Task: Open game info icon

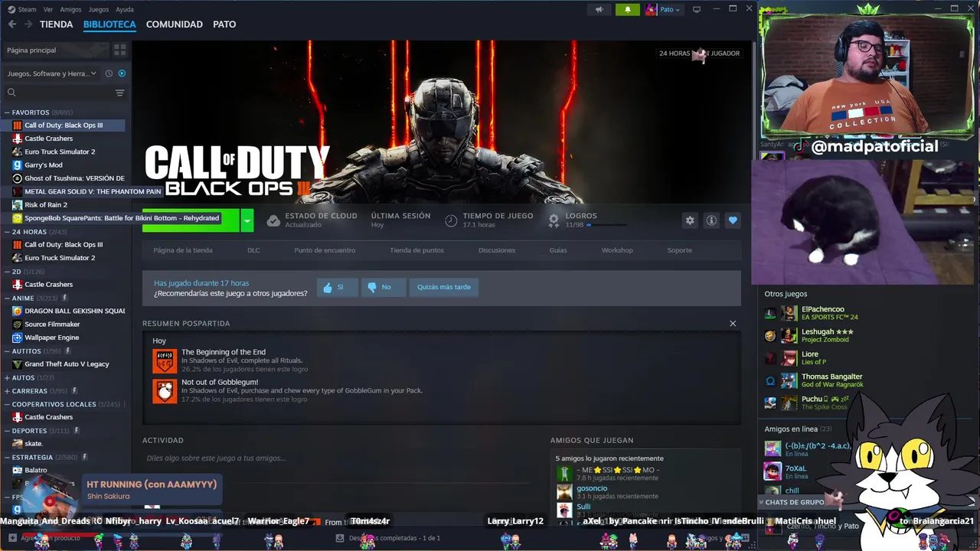Action: pyautogui.click(x=711, y=220)
